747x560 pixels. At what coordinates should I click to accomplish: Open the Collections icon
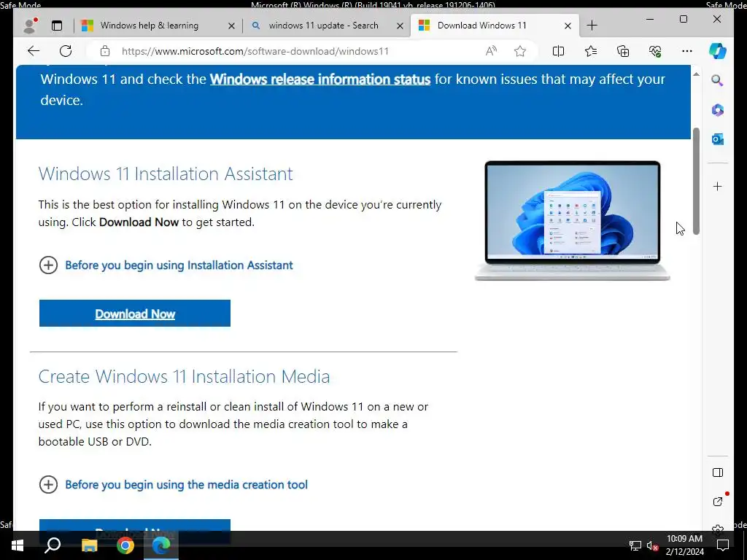(623, 51)
